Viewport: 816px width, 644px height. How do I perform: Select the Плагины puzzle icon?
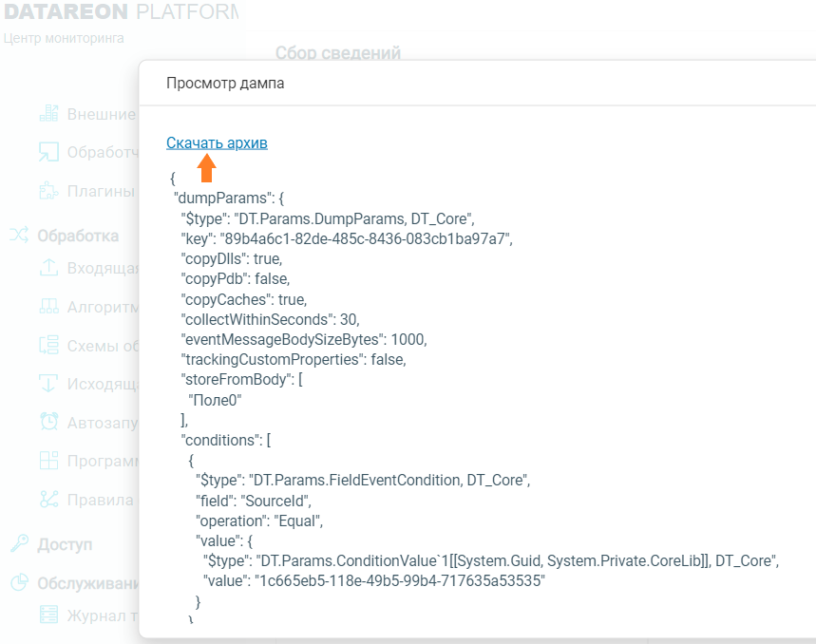tap(48, 191)
